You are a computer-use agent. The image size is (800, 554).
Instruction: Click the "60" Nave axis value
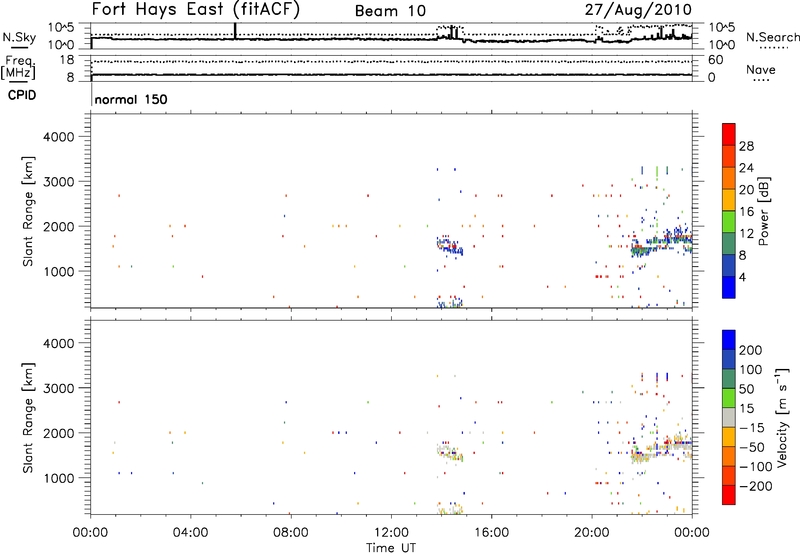pos(716,60)
